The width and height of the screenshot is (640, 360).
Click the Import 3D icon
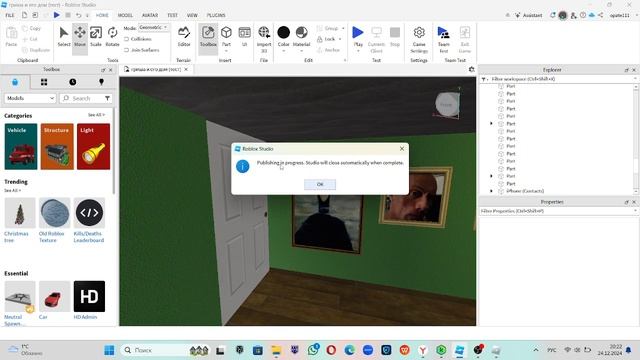coord(264,33)
